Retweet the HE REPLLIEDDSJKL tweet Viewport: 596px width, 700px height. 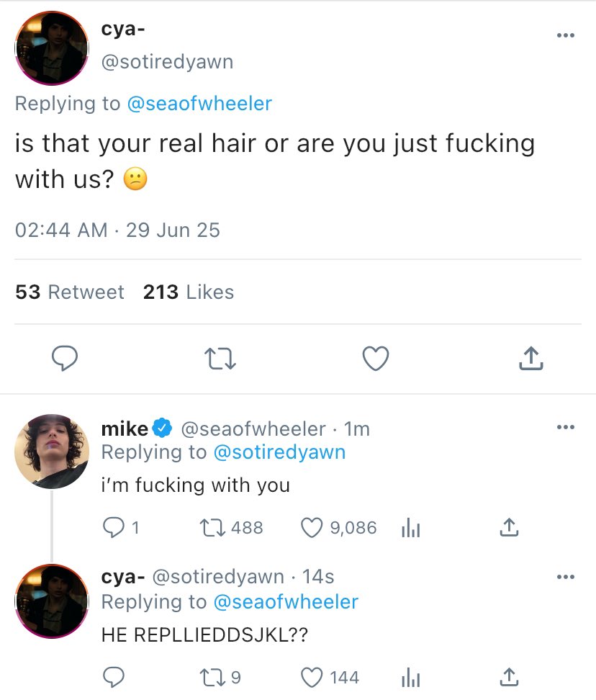point(214,677)
